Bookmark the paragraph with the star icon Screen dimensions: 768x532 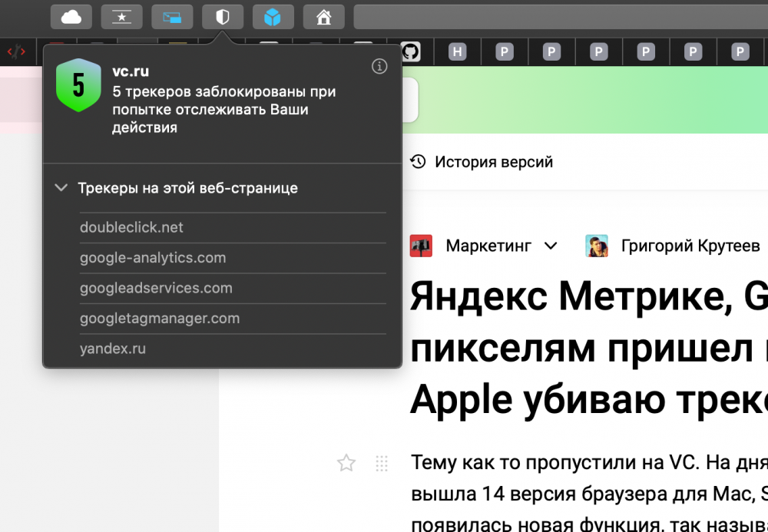[346, 463]
